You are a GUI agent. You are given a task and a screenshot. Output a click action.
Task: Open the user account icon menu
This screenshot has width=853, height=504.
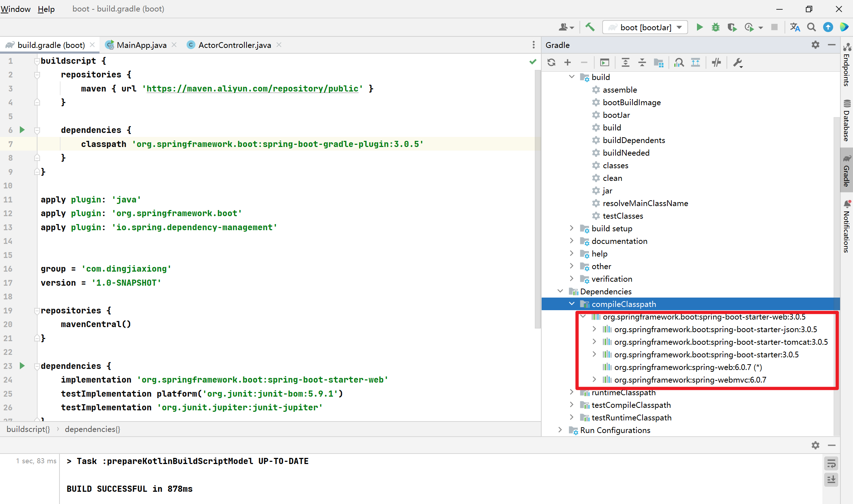pyautogui.click(x=566, y=27)
